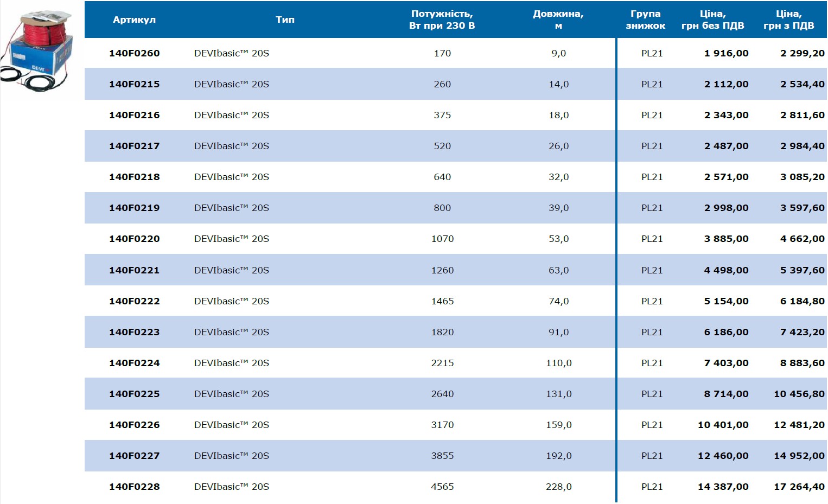Click length value 14,0
This screenshot has width=828, height=504.
point(558,84)
